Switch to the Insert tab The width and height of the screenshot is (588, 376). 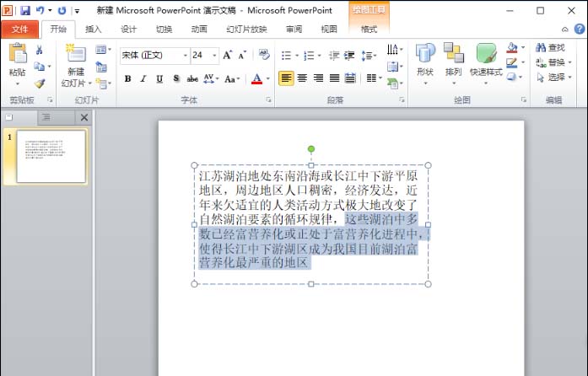tap(94, 30)
